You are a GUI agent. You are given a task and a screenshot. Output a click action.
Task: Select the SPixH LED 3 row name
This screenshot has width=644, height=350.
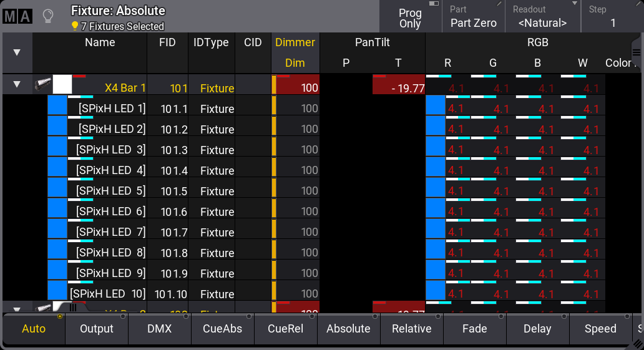click(110, 150)
